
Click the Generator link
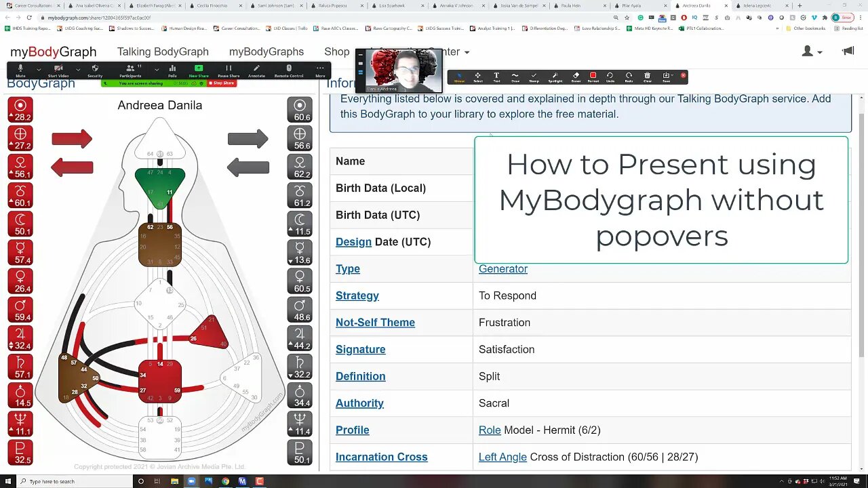(x=503, y=269)
